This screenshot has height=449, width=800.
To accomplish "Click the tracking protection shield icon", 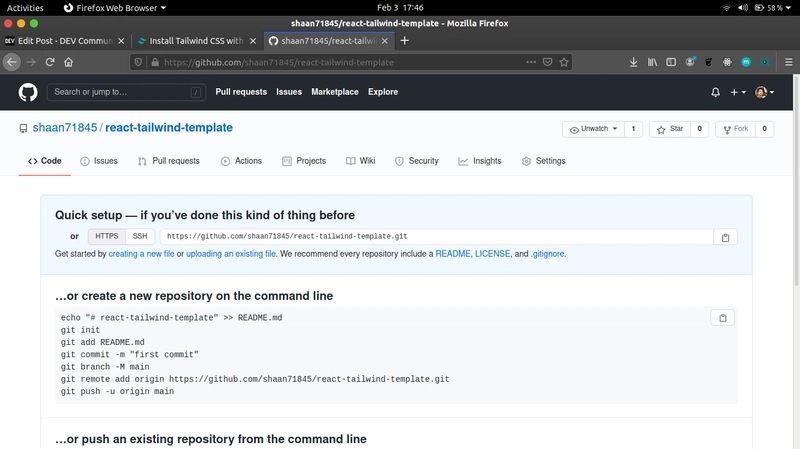I will [x=138, y=62].
